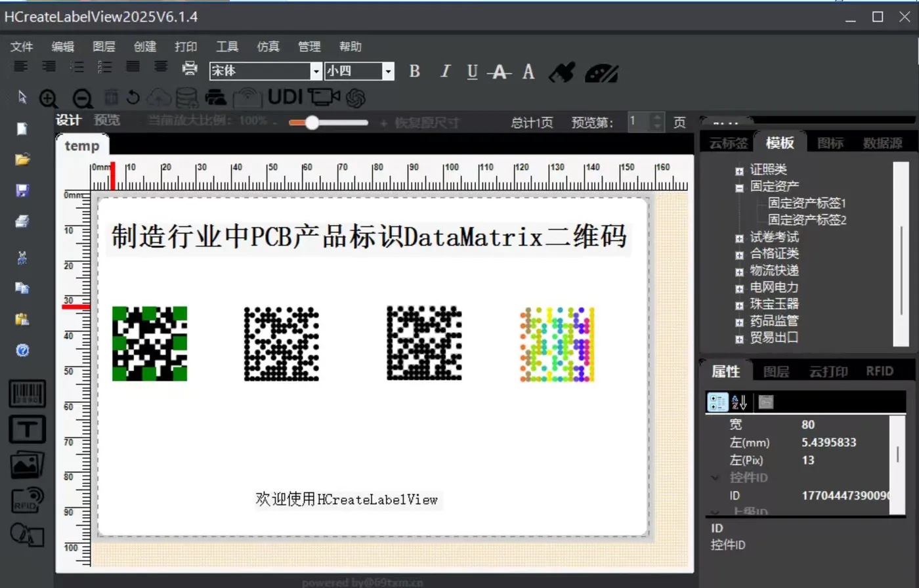Open the color palette tool

pos(601,72)
